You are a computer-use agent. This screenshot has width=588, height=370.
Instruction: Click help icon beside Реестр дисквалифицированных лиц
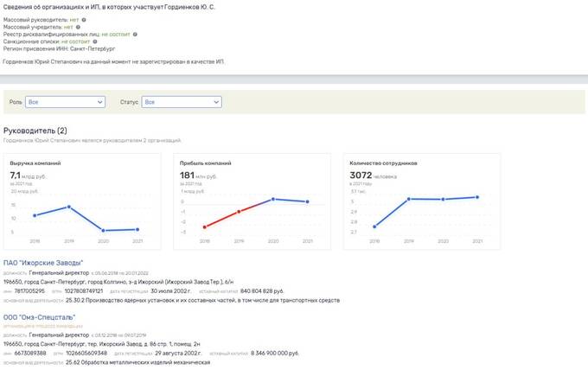pos(135,34)
